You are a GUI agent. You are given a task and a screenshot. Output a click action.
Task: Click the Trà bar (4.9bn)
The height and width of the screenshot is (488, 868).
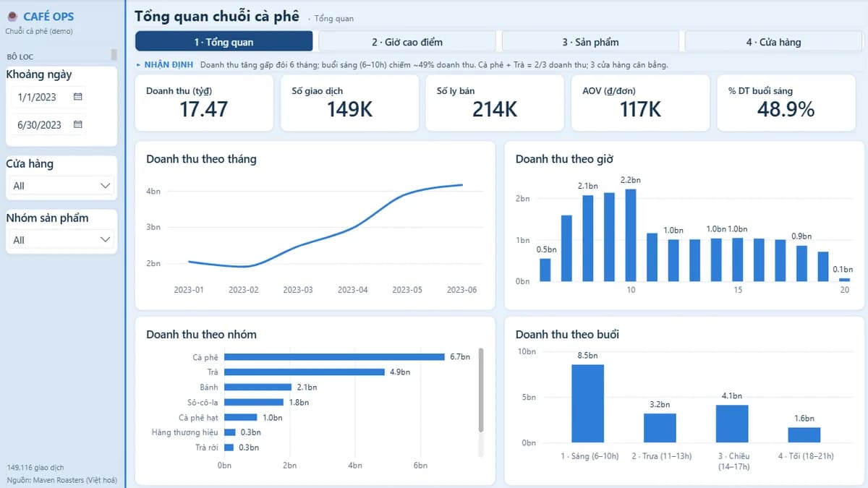pos(305,372)
